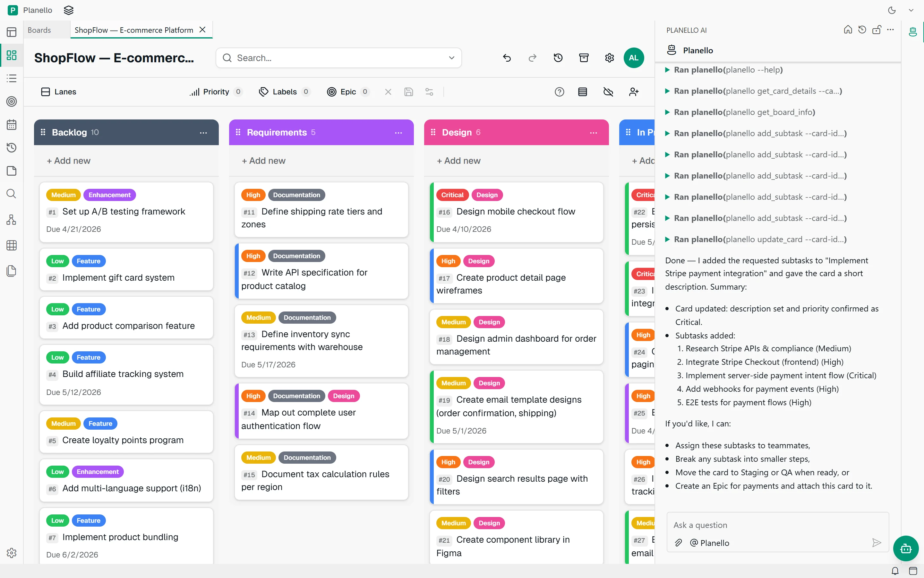Toggle dark mode moon icon
Viewport: 924px width, 578px height.
[892, 10]
